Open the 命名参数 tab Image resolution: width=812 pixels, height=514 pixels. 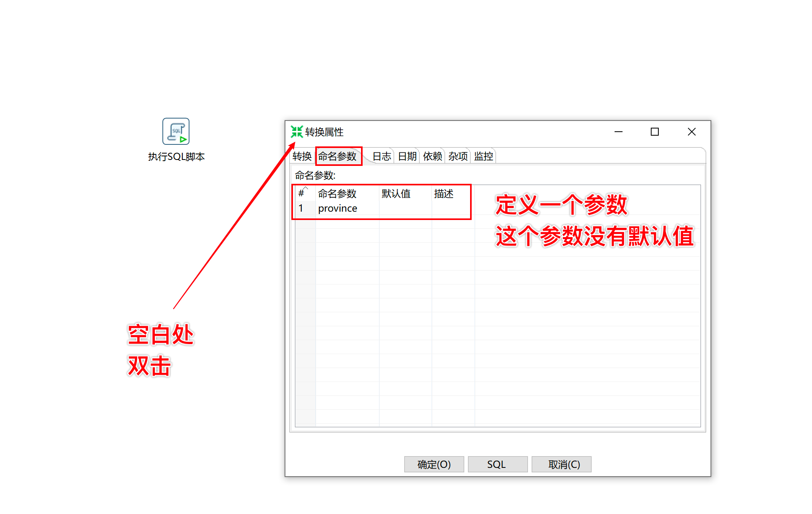coord(338,156)
